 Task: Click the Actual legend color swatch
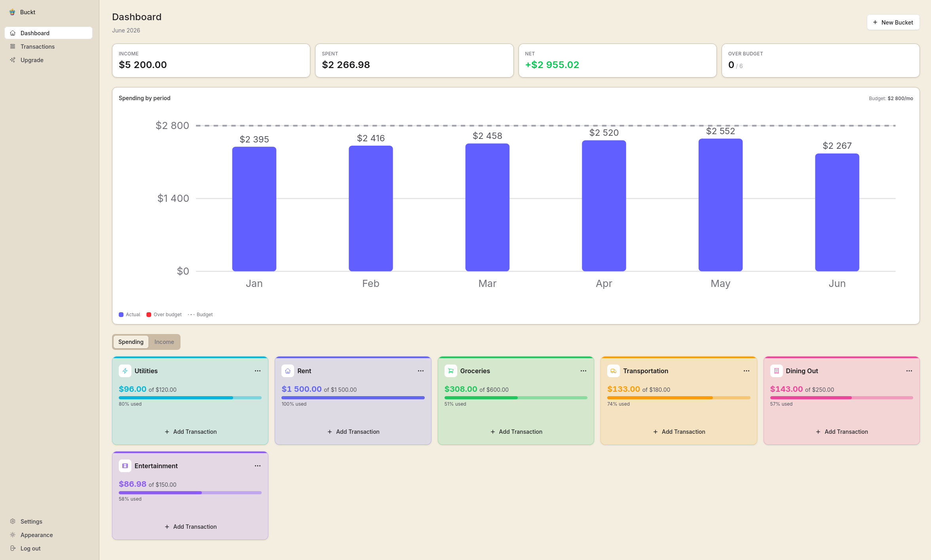click(x=121, y=315)
